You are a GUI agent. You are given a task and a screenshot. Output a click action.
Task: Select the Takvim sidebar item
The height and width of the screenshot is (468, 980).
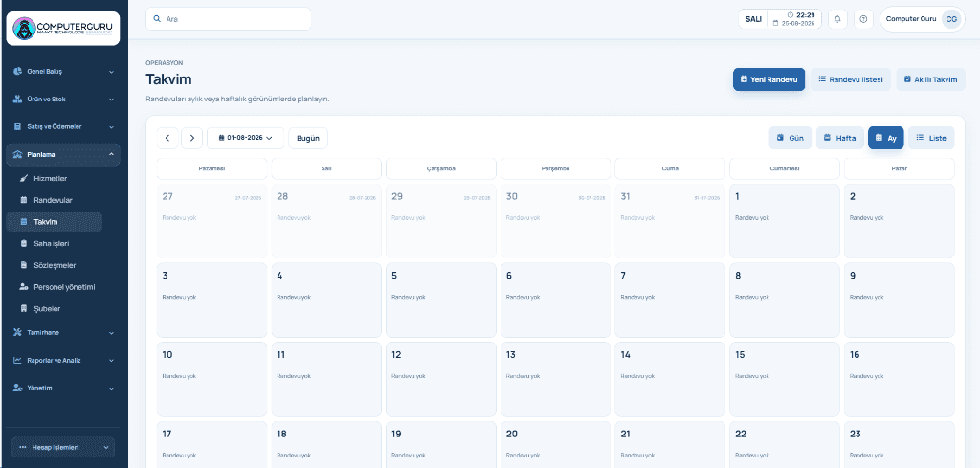point(55,222)
